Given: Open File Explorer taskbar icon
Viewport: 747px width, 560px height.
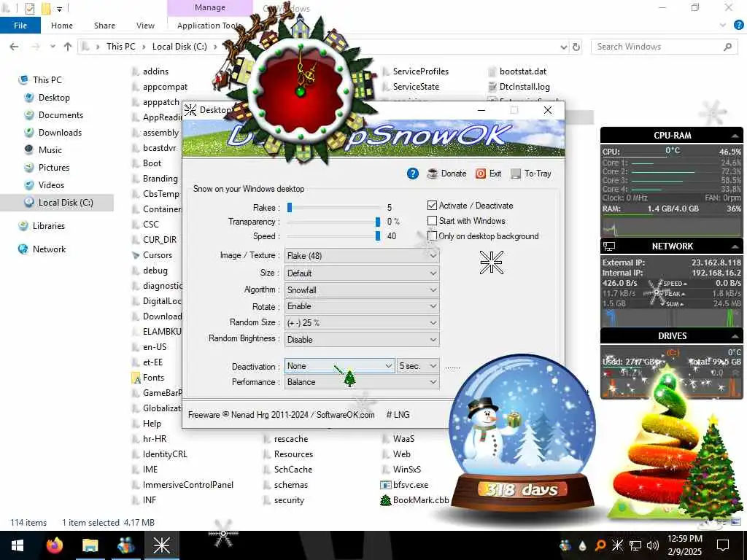Looking at the screenshot, I should [90, 545].
